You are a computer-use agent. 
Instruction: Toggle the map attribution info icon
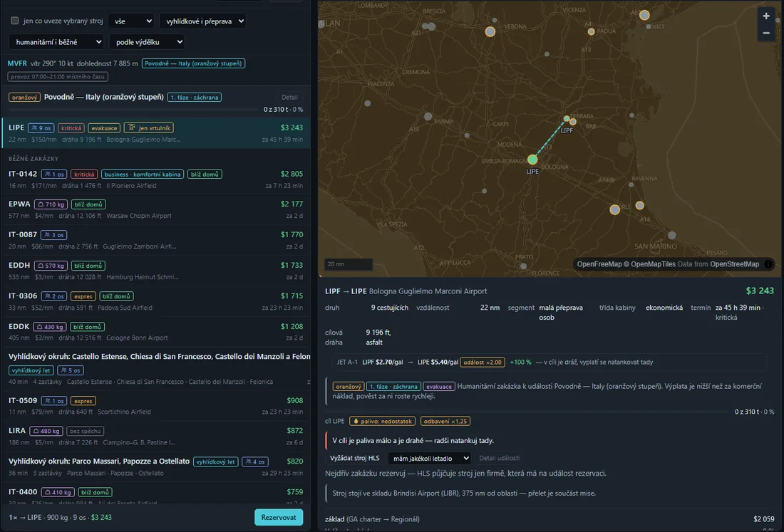[768, 264]
